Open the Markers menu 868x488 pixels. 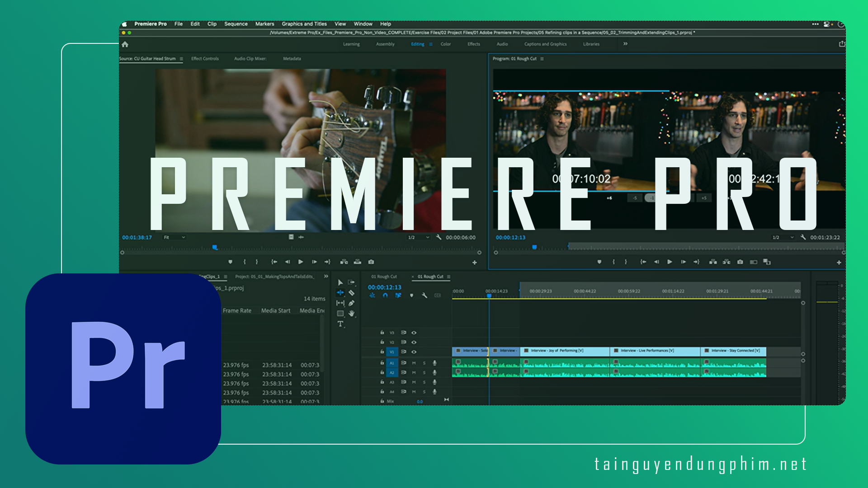(x=264, y=24)
